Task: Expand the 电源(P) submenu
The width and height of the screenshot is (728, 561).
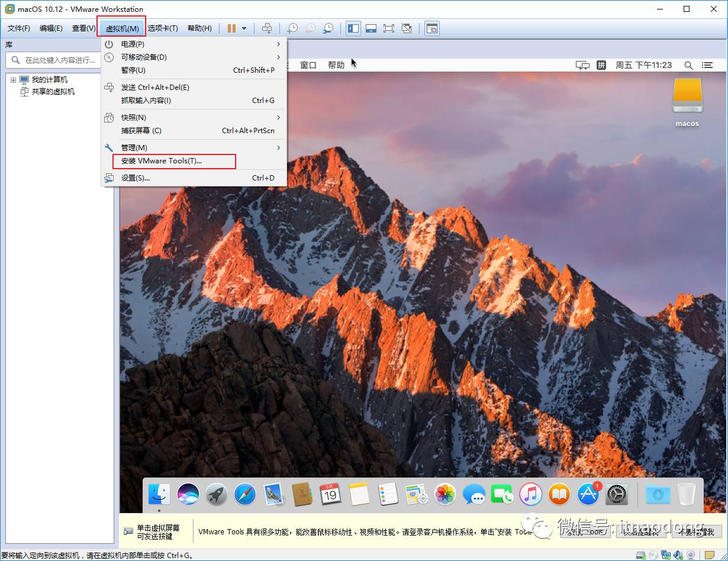Action: click(x=194, y=44)
